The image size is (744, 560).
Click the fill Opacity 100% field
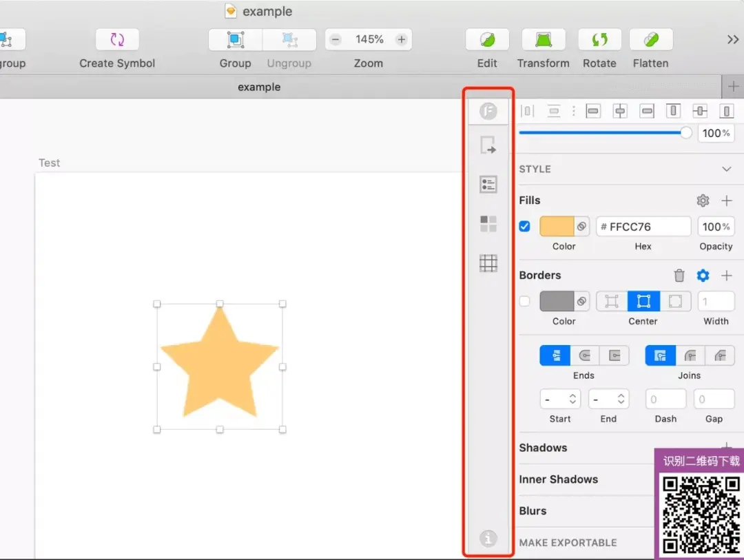[x=716, y=227]
